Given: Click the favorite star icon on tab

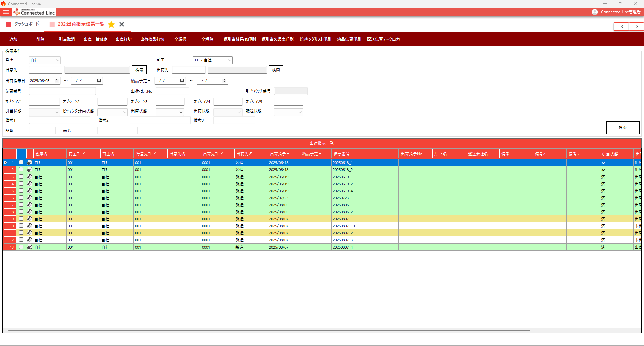Looking at the screenshot, I should [111, 24].
